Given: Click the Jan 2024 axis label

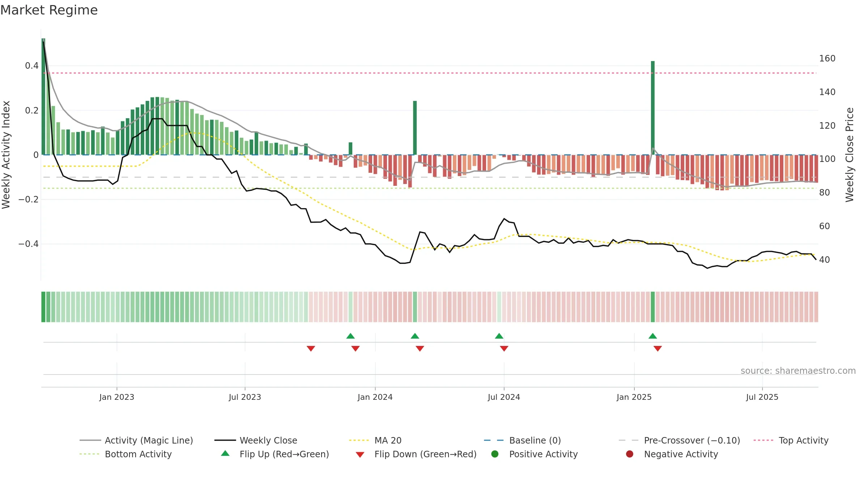Looking at the screenshot, I should coord(375,397).
